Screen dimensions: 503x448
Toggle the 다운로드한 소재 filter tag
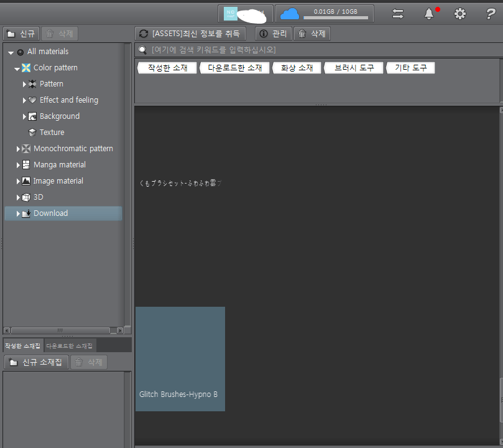point(234,68)
